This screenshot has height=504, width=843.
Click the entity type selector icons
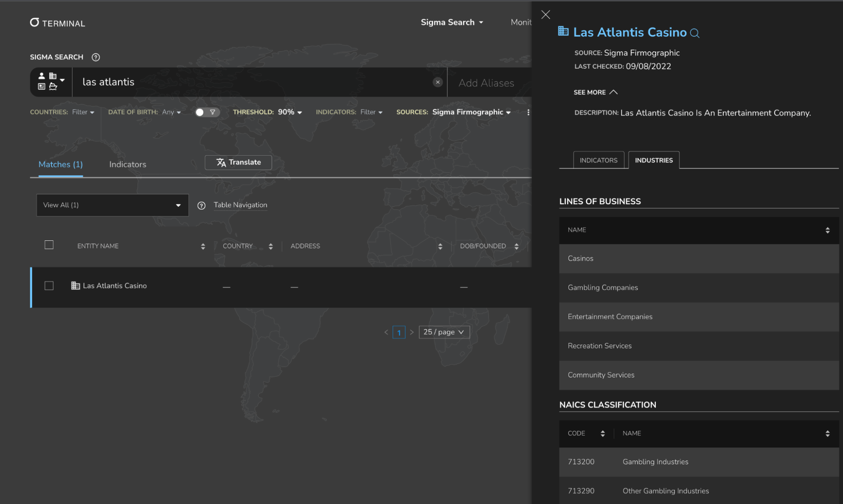pyautogui.click(x=51, y=81)
